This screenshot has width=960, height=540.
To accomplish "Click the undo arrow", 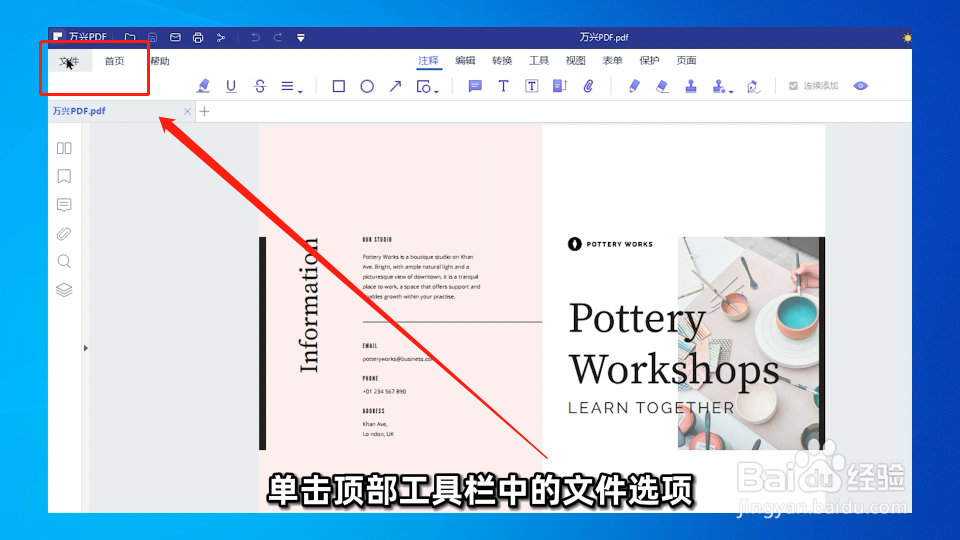I will pos(255,37).
